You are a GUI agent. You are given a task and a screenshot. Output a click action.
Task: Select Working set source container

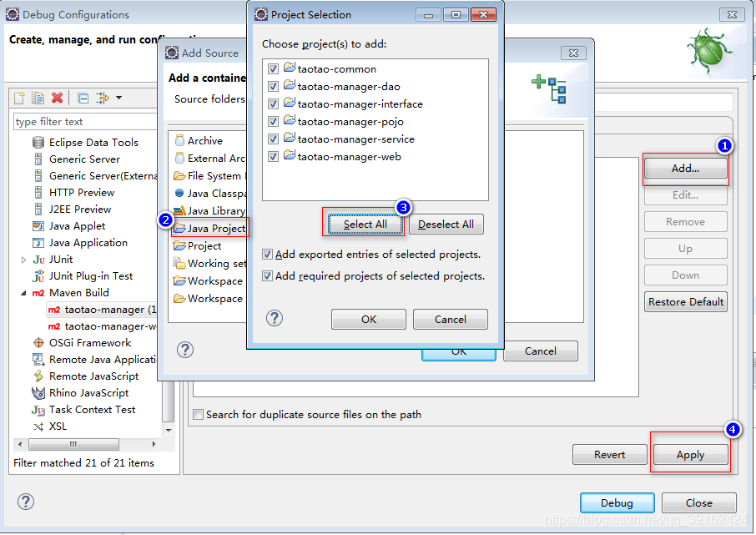coord(210,264)
